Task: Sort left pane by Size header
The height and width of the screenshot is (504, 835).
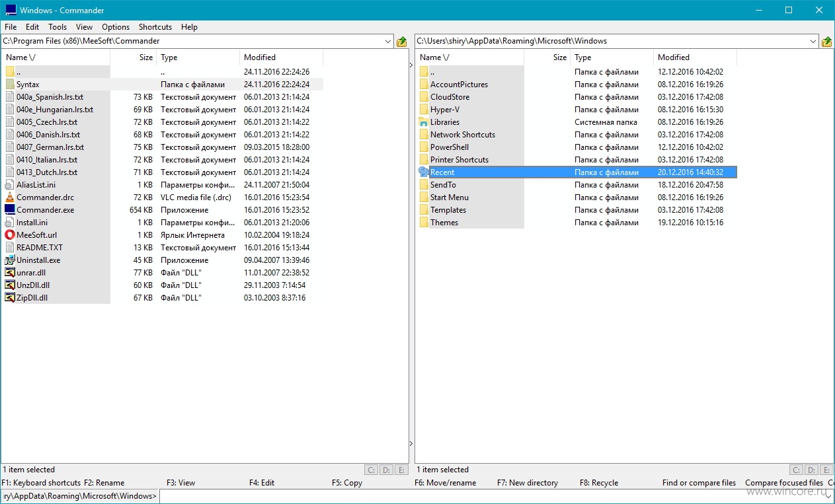Action: click(134, 57)
